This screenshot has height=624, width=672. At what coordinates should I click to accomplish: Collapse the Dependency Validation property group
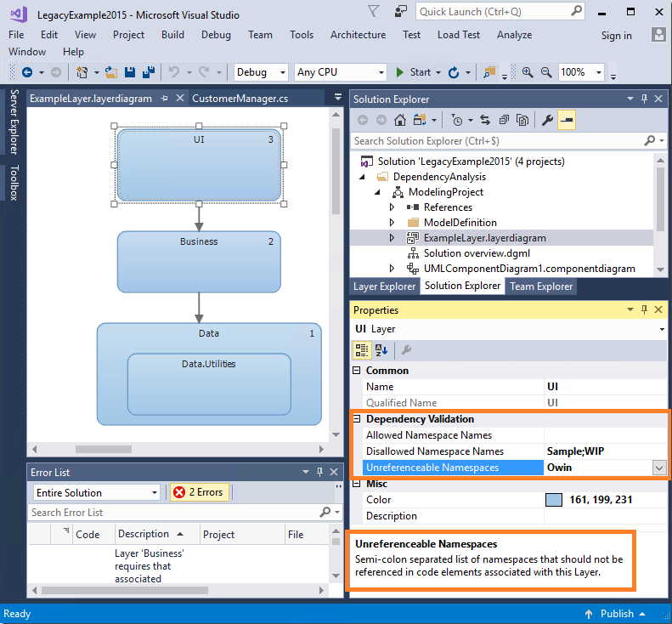358,419
